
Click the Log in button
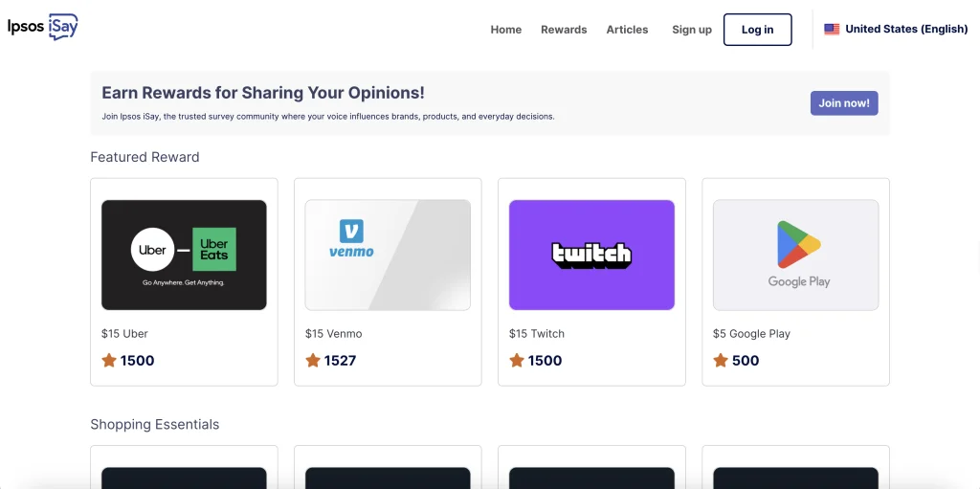[x=758, y=30]
